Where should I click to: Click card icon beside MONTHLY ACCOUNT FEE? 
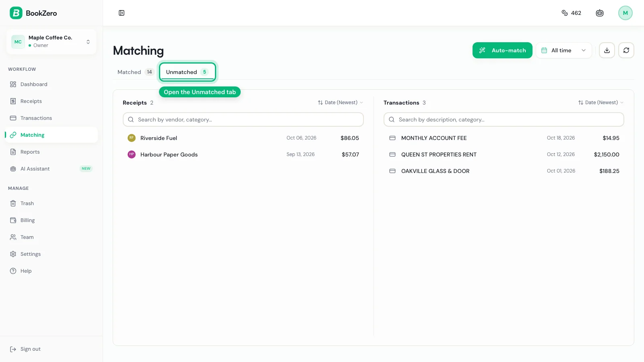point(392,138)
